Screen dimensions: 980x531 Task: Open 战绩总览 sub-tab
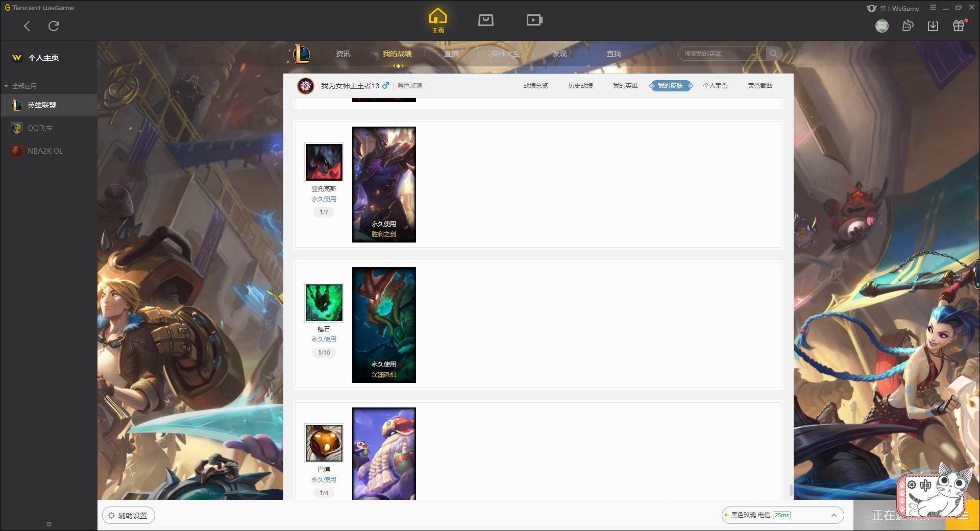click(x=535, y=86)
